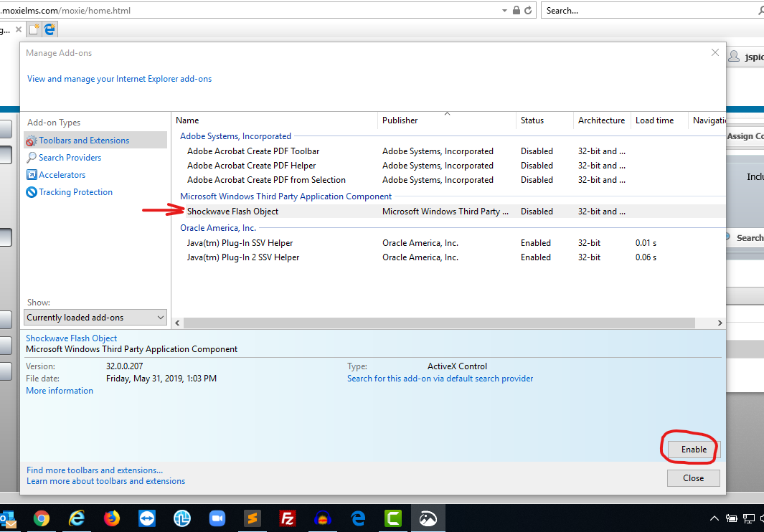Select Toolbars and Extensions add-on type
This screenshot has height=532, width=764.
tap(95, 141)
